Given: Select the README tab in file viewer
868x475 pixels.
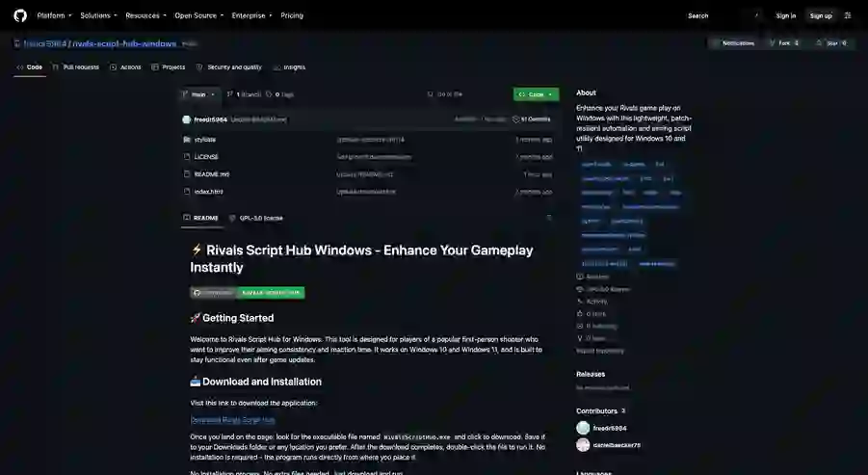Looking at the screenshot, I should click(x=201, y=218).
